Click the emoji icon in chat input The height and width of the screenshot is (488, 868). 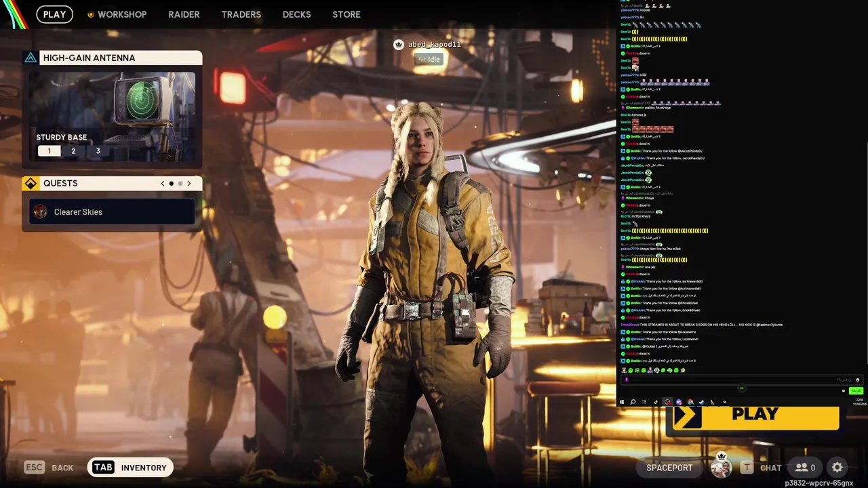[858, 380]
